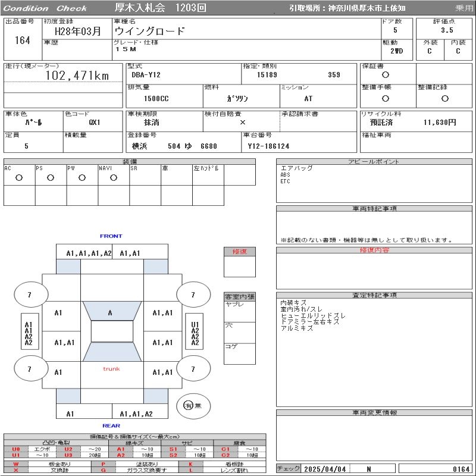Select inspector note 室内汚れ/スレ
476x476 pixels.
[x=301, y=309]
